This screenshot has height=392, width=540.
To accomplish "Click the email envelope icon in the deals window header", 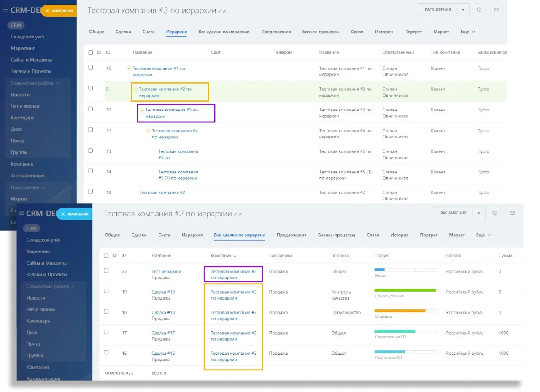I will [512, 213].
